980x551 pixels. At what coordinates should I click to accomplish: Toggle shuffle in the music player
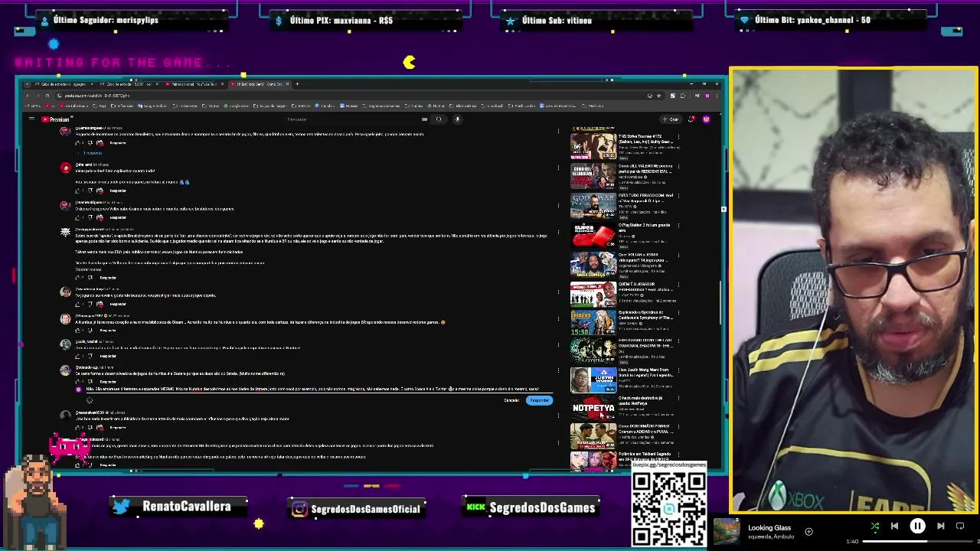coord(875,527)
